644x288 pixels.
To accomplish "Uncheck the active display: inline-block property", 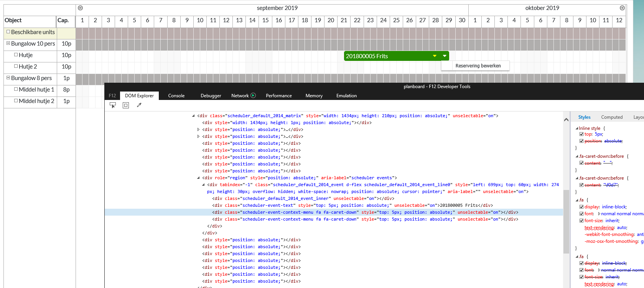I will click(x=581, y=207).
